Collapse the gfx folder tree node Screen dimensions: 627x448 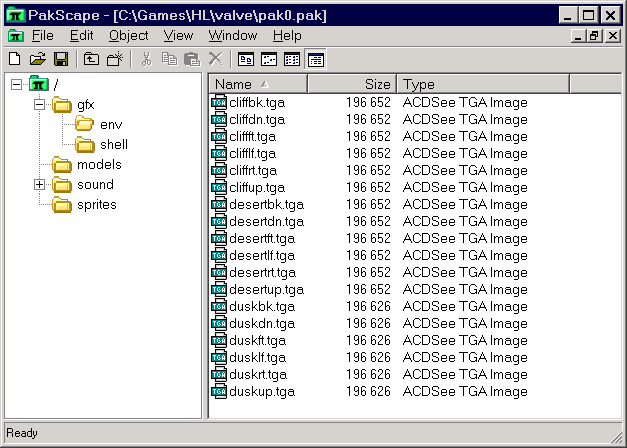coord(40,105)
